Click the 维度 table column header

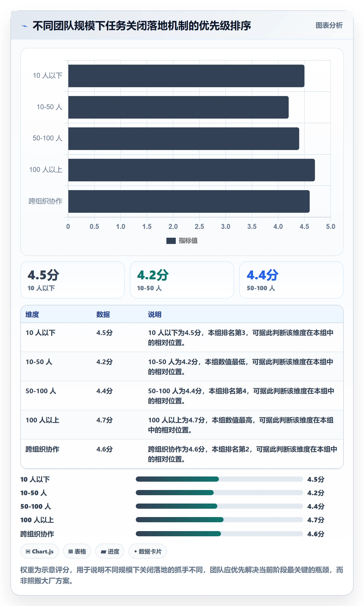(x=32, y=314)
